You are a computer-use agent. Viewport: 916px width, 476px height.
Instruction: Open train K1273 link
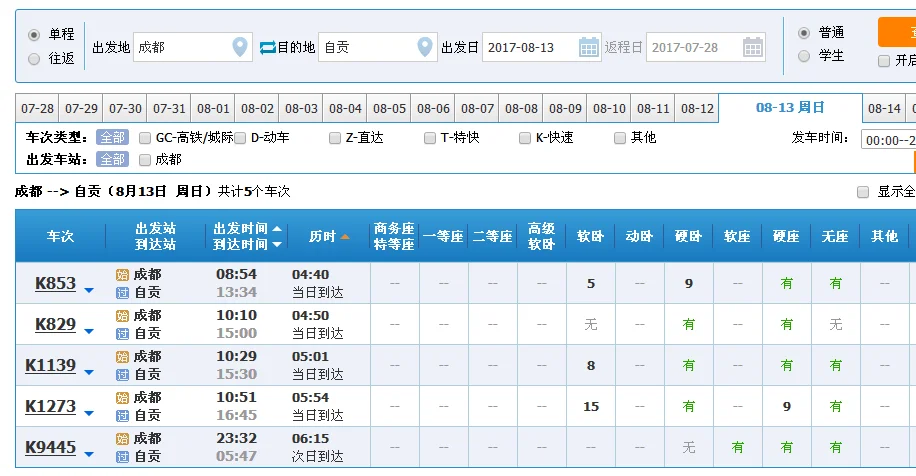pos(50,406)
